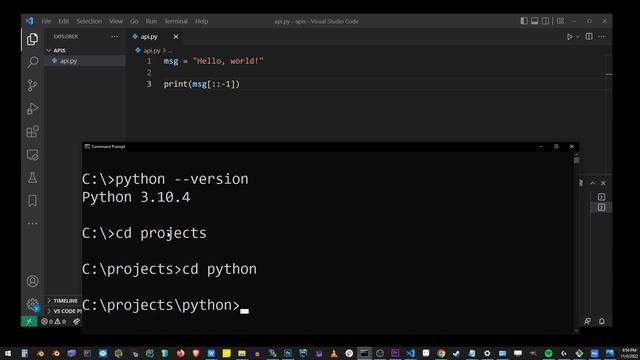The width and height of the screenshot is (640, 360).
Task: Open the Extensions view
Action: point(32,131)
